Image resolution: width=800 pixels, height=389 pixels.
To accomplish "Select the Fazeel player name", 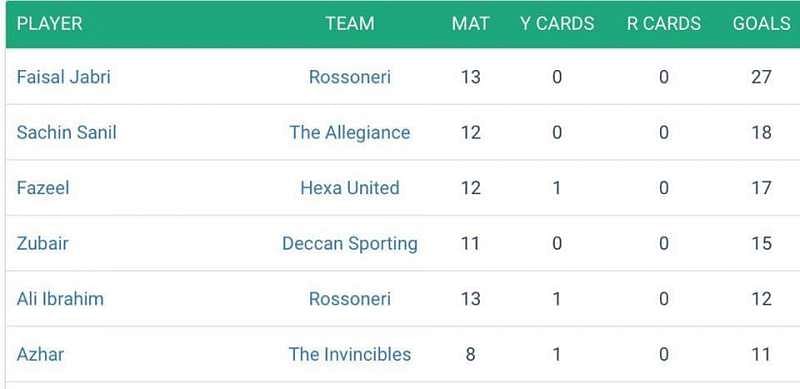I will click(43, 188).
